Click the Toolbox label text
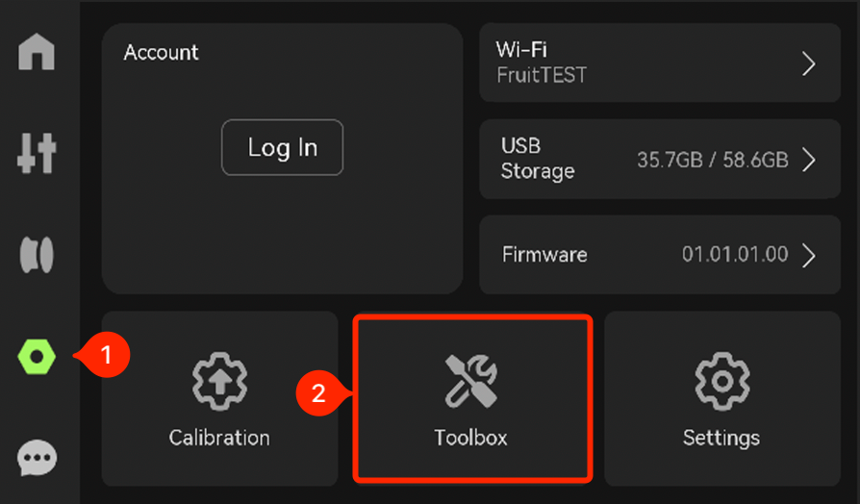The height and width of the screenshot is (504, 860). click(x=470, y=438)
